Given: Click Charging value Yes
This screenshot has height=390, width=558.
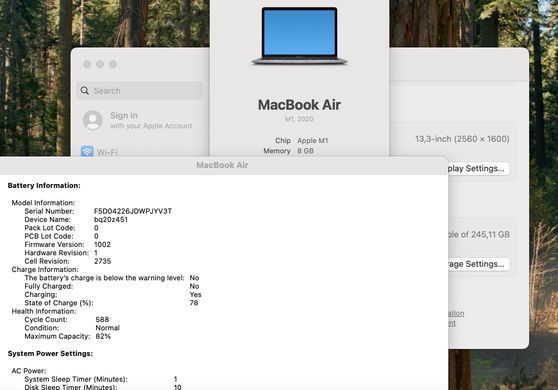Looking at the screenshot, I should pyautogui.click(x=195, y=295).
